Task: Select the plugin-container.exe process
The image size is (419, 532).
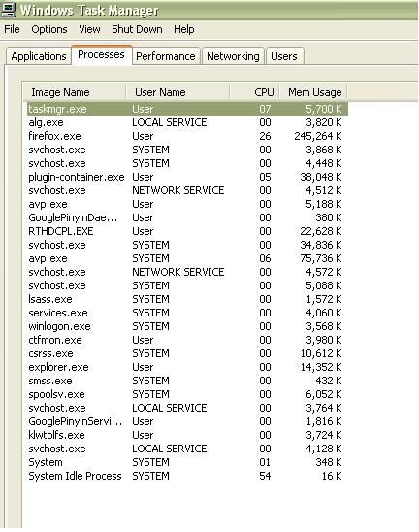Action: tap(186, 177)
